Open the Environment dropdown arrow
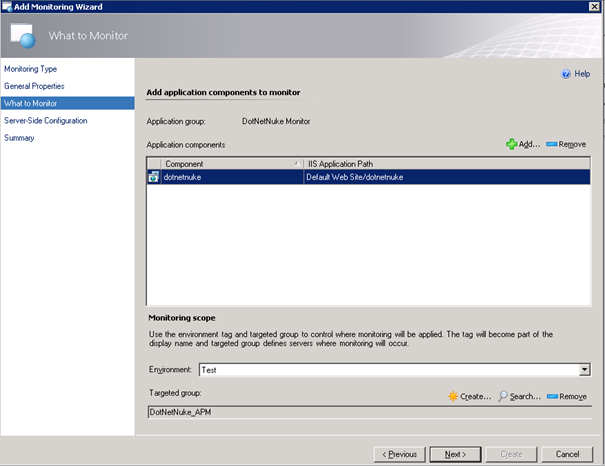Viewport: 605px width, 466px height. (585, 370)
